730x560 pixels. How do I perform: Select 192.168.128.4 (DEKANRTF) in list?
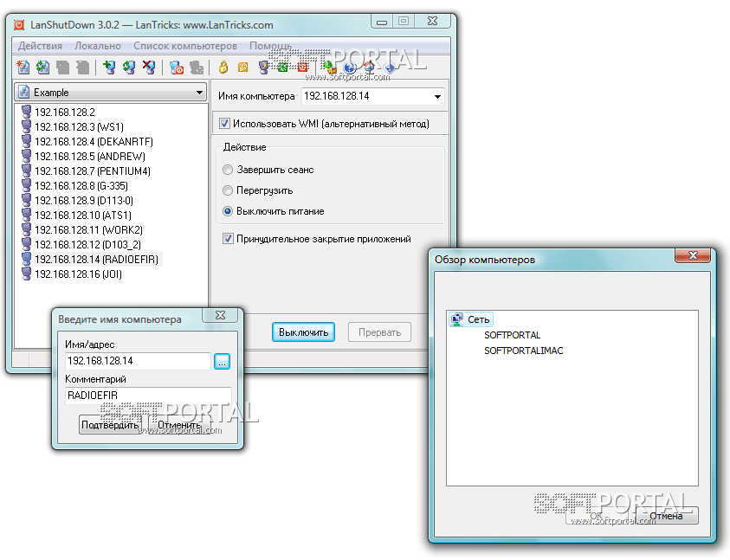(94, 141)
